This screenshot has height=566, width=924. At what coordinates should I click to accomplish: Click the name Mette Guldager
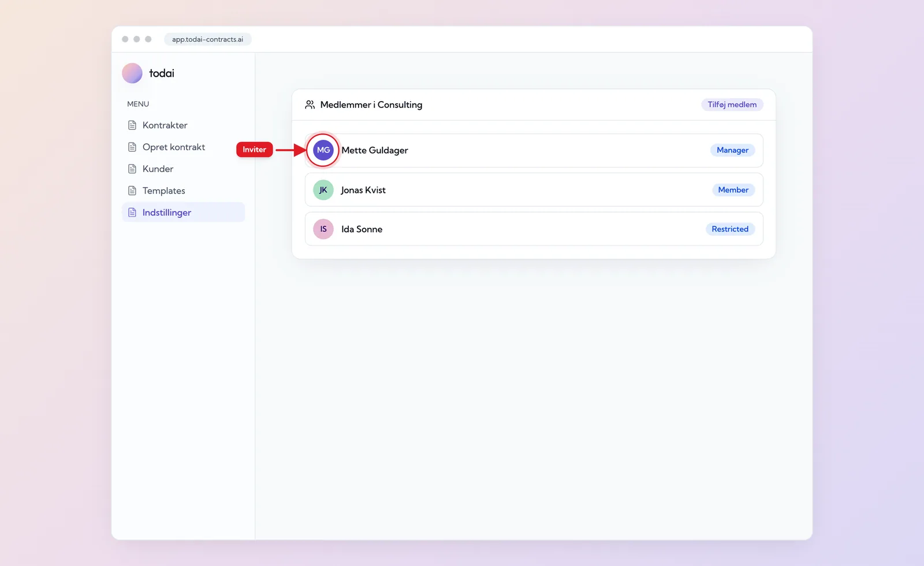(x=375, y=150)
